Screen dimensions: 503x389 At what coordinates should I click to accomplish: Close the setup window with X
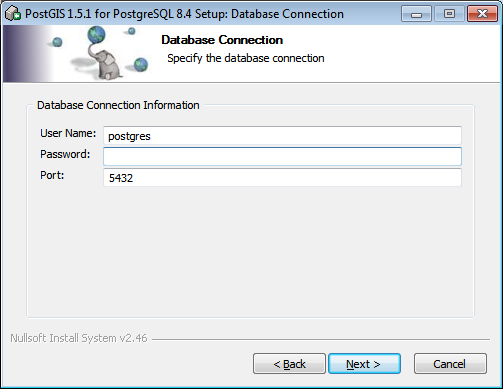click(482, 14)
